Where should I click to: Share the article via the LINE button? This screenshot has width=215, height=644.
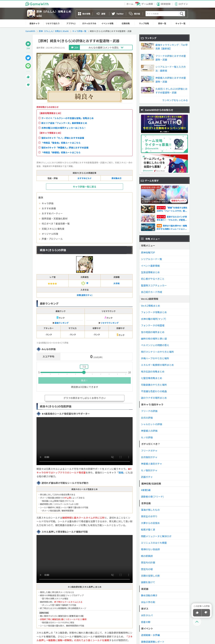pos(28,66)
